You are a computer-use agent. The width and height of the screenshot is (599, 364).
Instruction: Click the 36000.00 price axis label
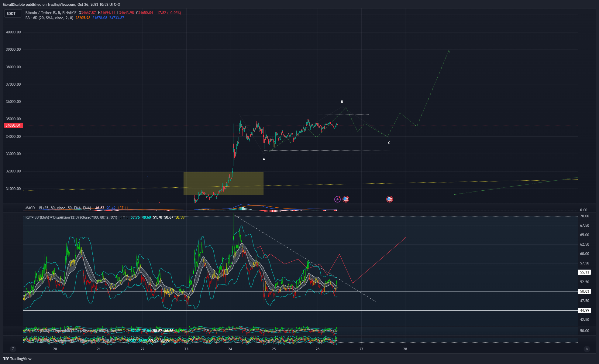pos(13,102)
